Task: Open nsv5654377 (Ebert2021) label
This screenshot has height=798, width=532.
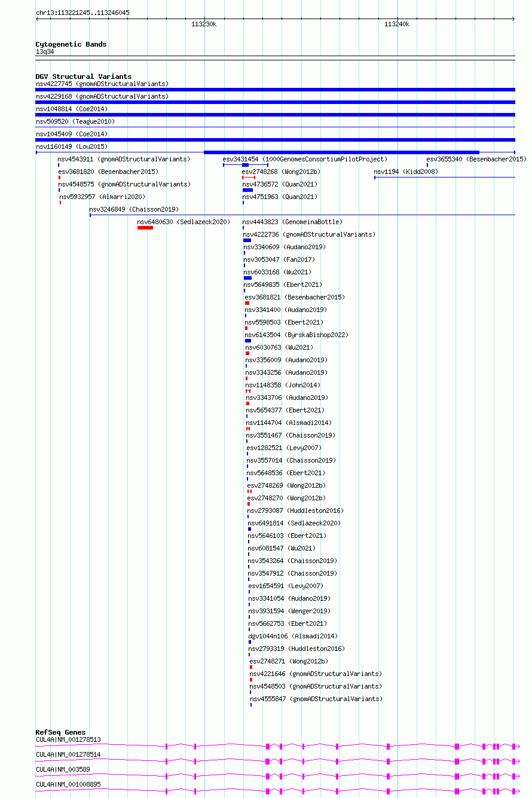Action: pyautogui.click(x=285, y=410)
